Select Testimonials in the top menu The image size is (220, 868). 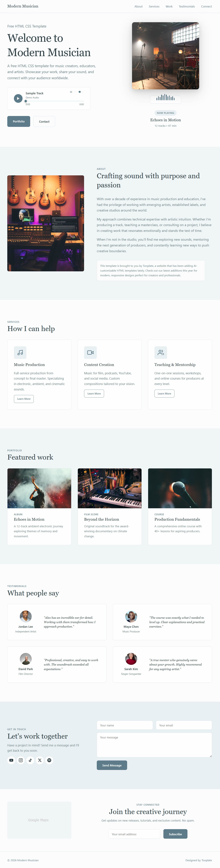(x=187, y=6)
